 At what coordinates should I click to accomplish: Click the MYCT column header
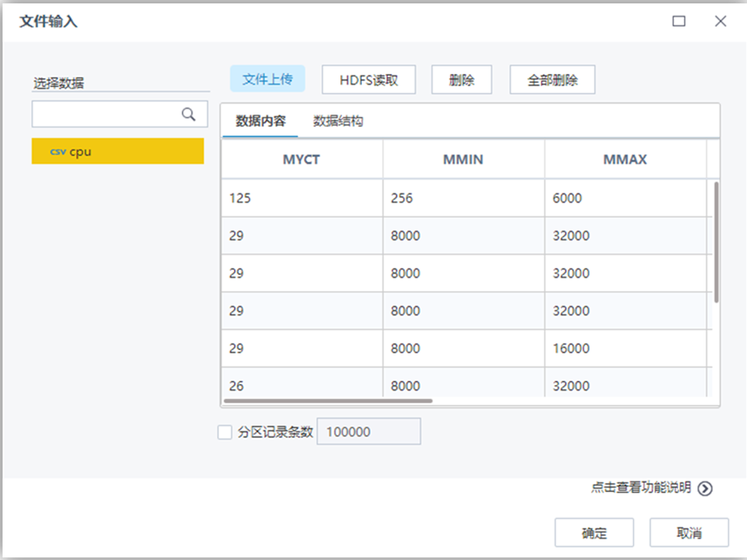pyautogui.click(x=300, y=159)
